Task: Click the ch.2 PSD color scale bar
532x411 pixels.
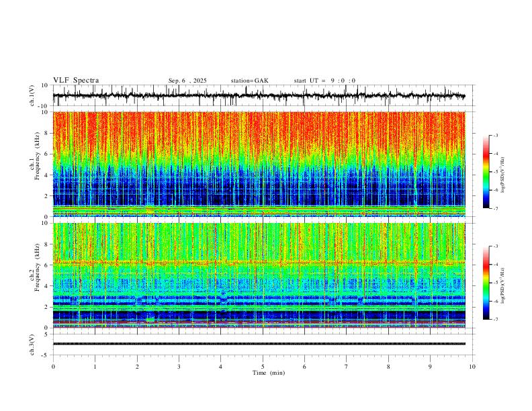Action: coord(486,283)
